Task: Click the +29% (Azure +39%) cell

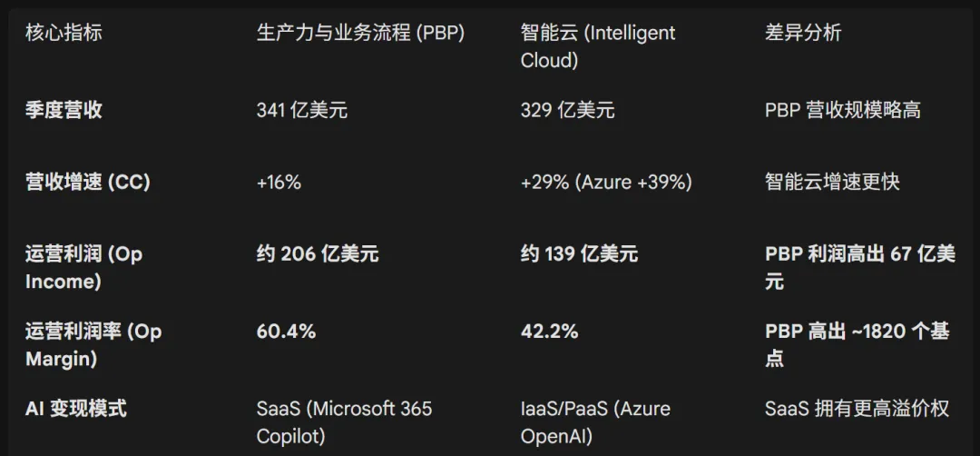Action: tap(606, 182)
